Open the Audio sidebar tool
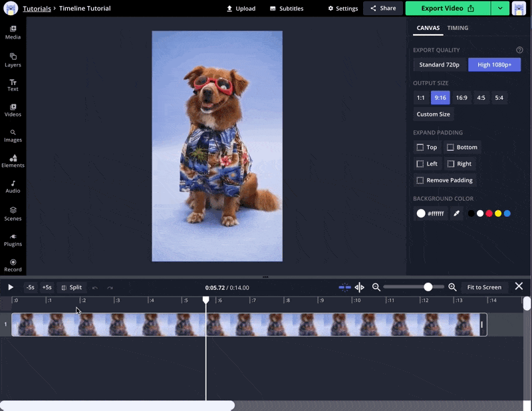The height and width of the screenshot is (411, 532). pyautogui.click(x=13, y=186)
